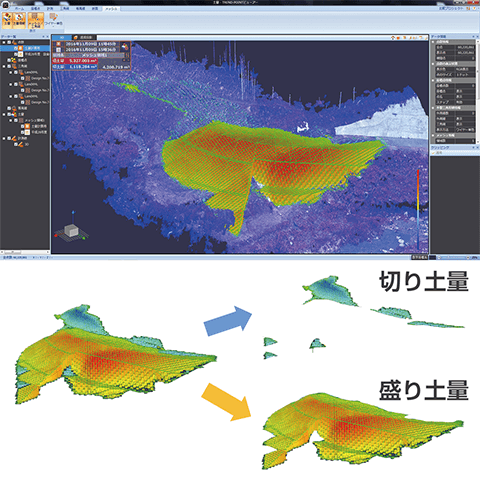The image size is (480, 480).
Task: Toggle checkbox of highlighted 土量計算用 point cloud
Action: click(16, 48)
